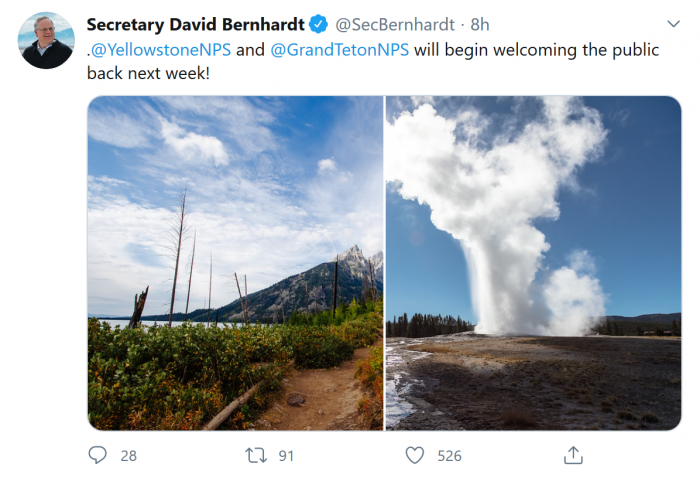Expand the tweet options chevron
The width and height of the screenshot is (700, 478).
pyautogui.click(x=673, y=23)
